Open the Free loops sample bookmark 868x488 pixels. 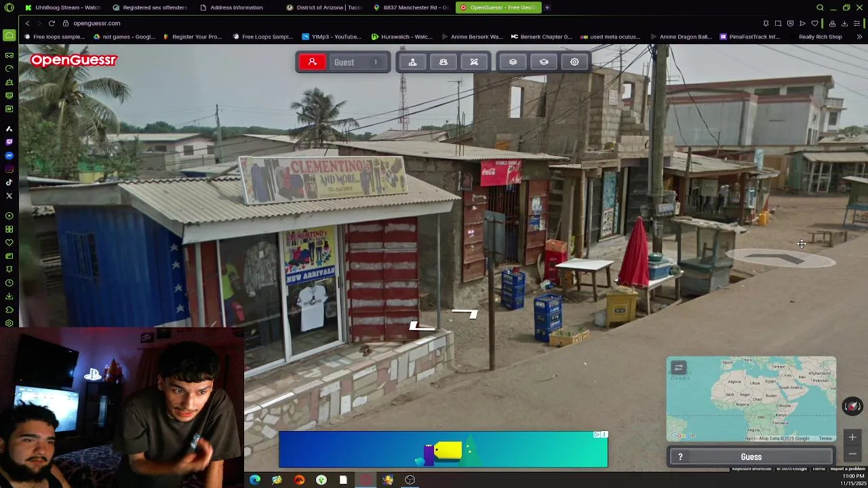coord(55,37)
